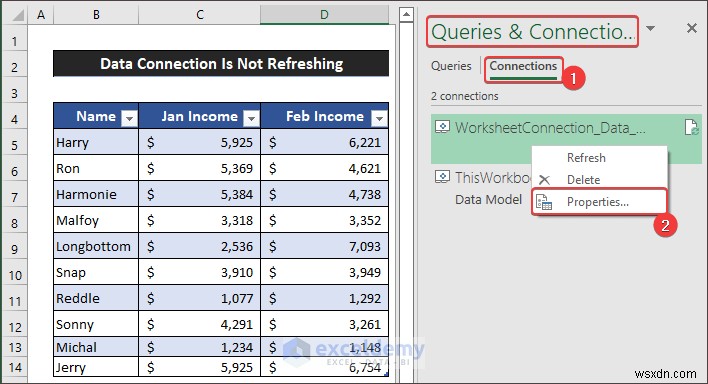This screenshot has width=708, height=384.
Task: Click Snap's Feb Income value 3,949
Action: tap(325, 272)
